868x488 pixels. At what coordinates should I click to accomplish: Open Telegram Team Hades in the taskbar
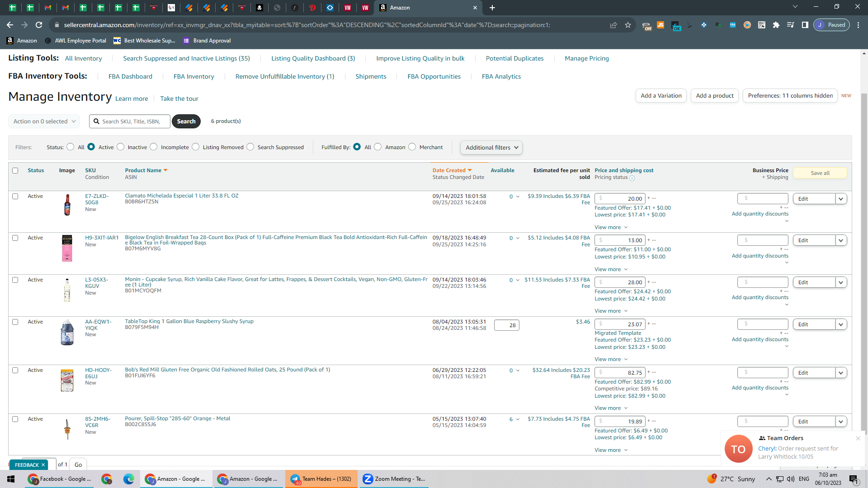[x=321, y=479]
